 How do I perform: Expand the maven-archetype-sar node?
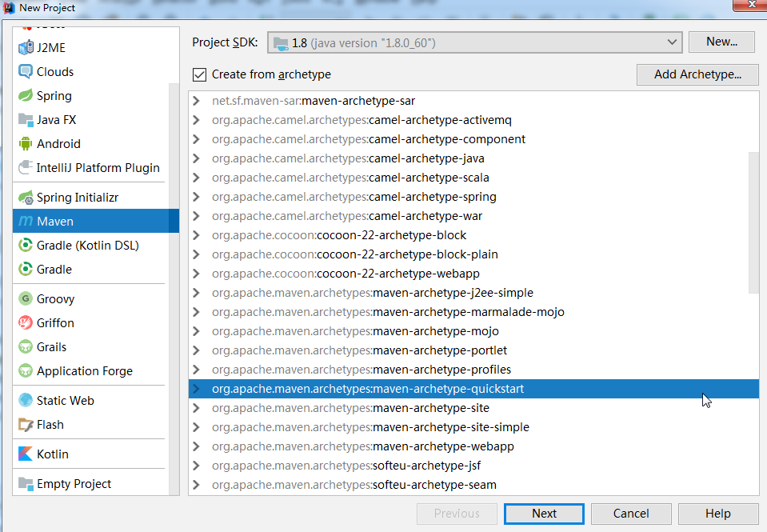pos(196,101)
